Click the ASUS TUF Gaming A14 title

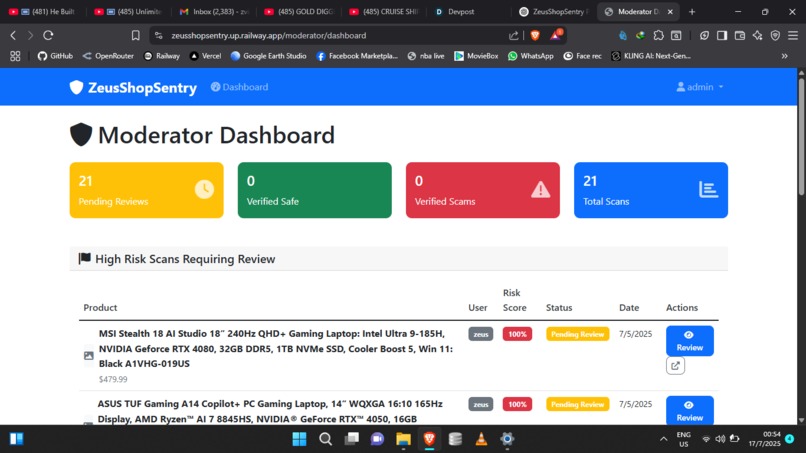(x=270, y=411)
